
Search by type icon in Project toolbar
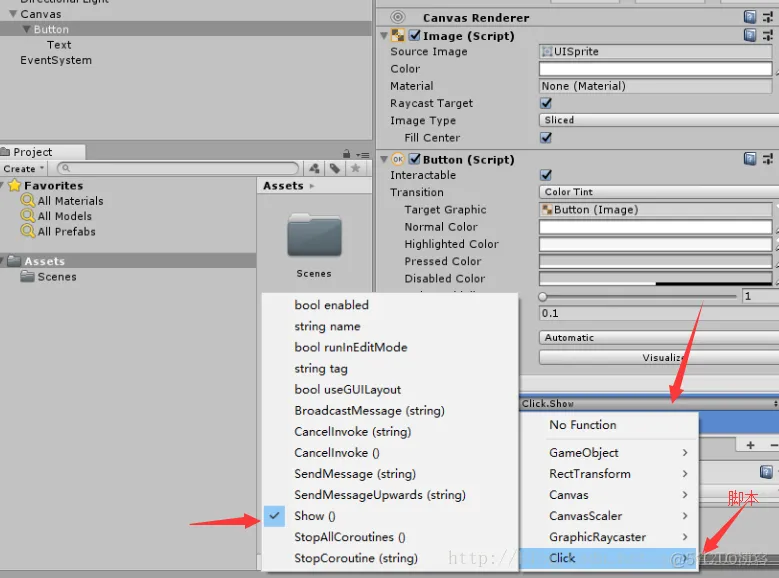[314, 168]
